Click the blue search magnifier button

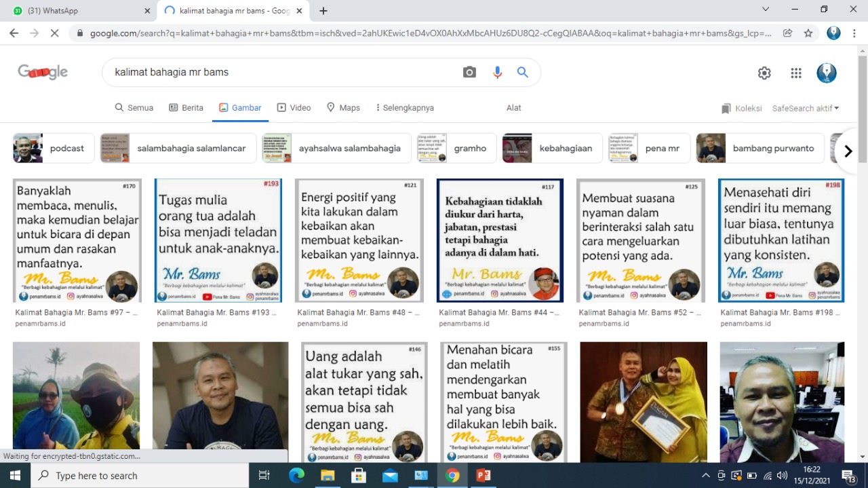(523, 72)
